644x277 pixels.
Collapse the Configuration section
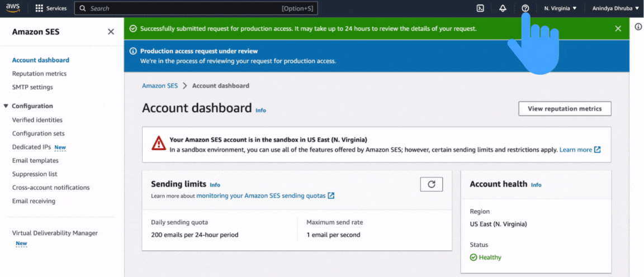pyautogui.click(x=6, y=106)
